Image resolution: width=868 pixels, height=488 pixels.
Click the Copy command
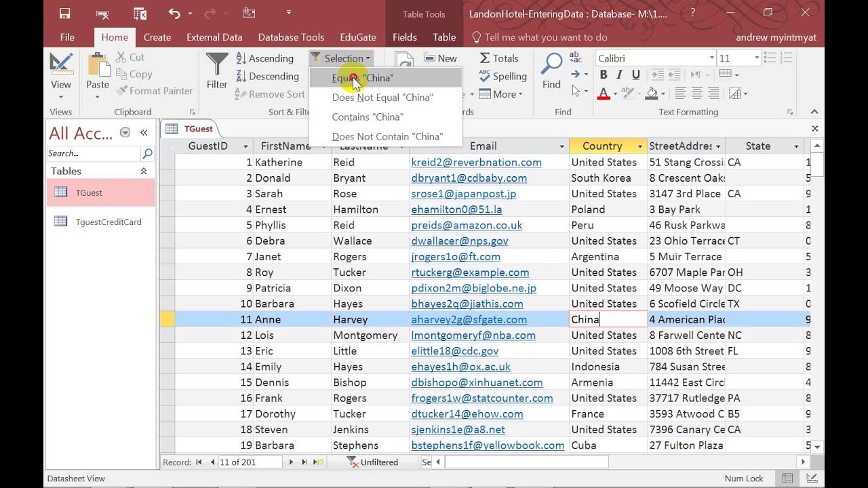tap(134, 75)
